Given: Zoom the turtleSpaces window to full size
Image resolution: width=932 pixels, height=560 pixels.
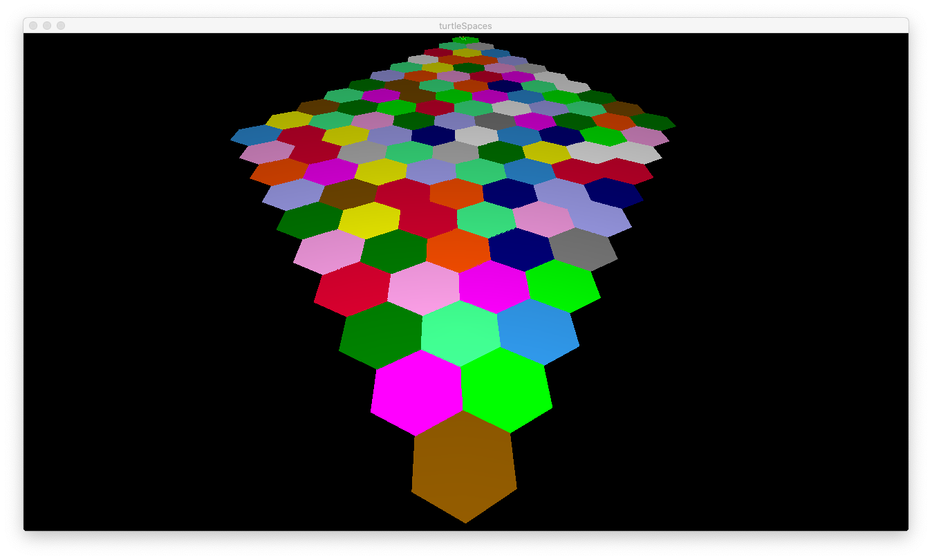Looking at the screenshot, I should pos(61,26).
